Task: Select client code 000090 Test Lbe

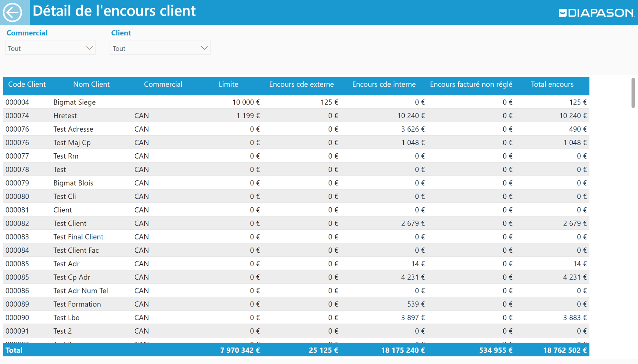Action: click(x=17, y=318)
